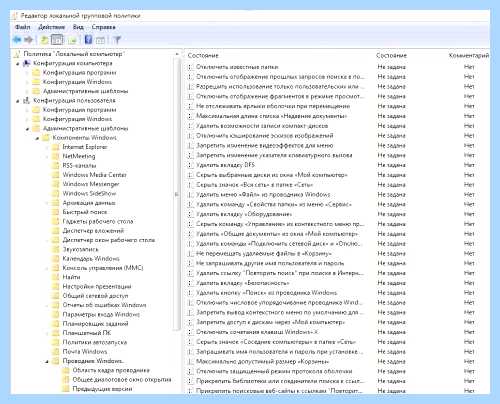Open the Справка menu
The width and height of the screenshot is (500, 404).
104,27
